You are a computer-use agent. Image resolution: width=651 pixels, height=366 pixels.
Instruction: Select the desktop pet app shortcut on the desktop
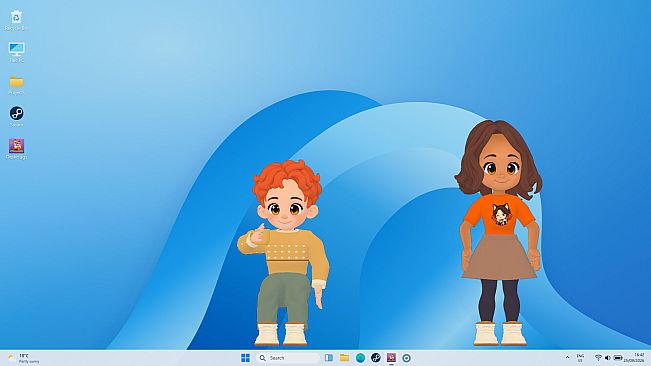point(16,149)
